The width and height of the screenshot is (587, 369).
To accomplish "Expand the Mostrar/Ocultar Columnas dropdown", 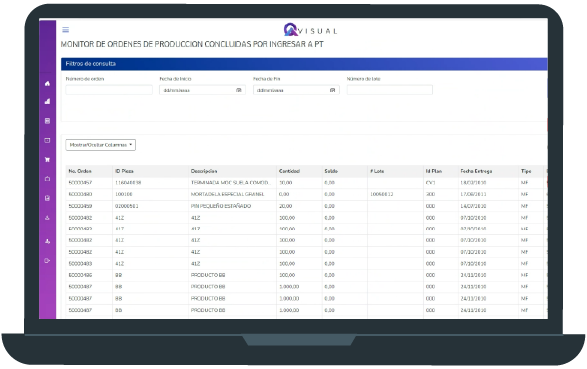I will 100,145.
